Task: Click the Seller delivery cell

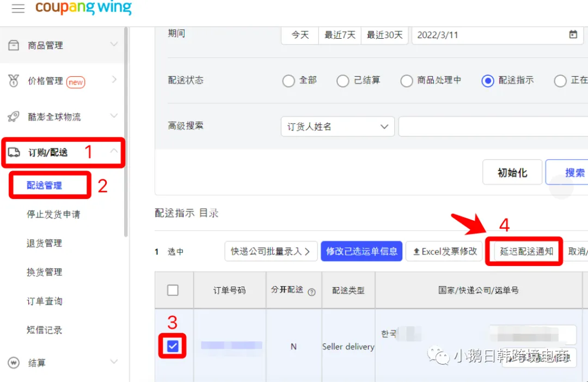Action: pyautogui.click(x=348, y=347)
